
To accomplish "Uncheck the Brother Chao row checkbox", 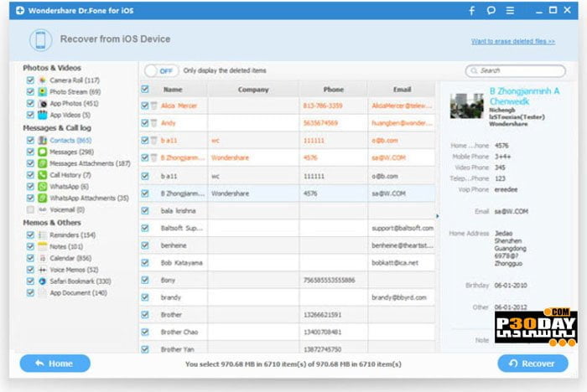I will coord(145,332).
